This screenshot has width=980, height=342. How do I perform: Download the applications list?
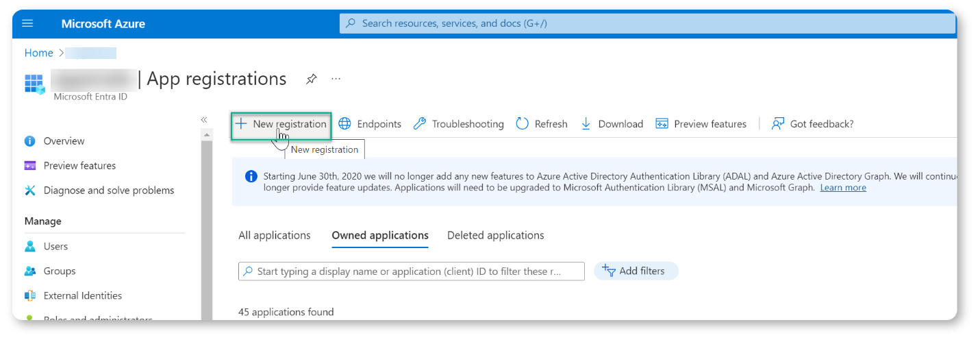pos(612,124)
